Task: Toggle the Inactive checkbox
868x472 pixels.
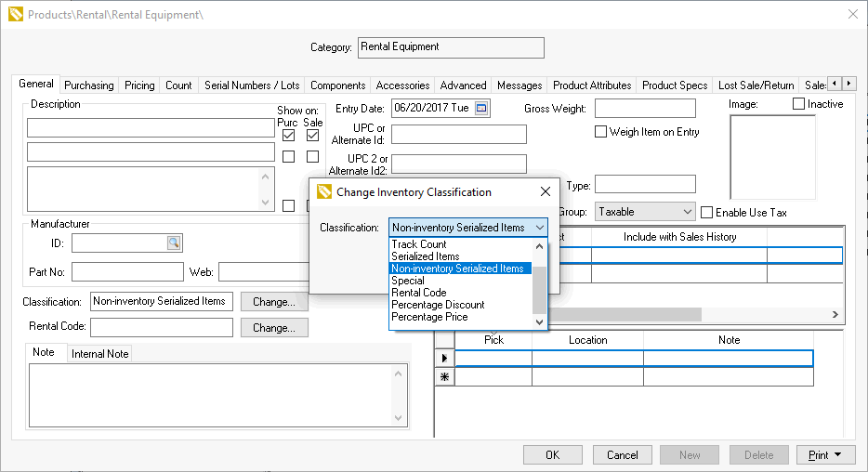Action: click(x=799, y=104)
